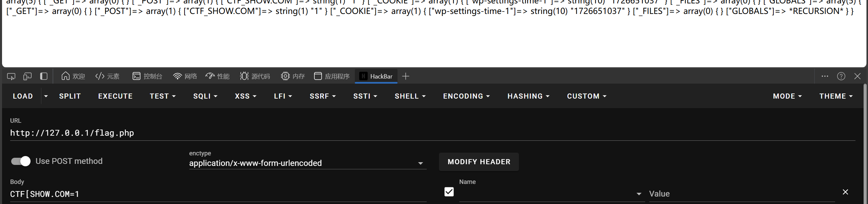The height and width of the screenshot is (204, 868).
Task: Open the DevTools more options ellipsis
Action: tap(825, 76)
